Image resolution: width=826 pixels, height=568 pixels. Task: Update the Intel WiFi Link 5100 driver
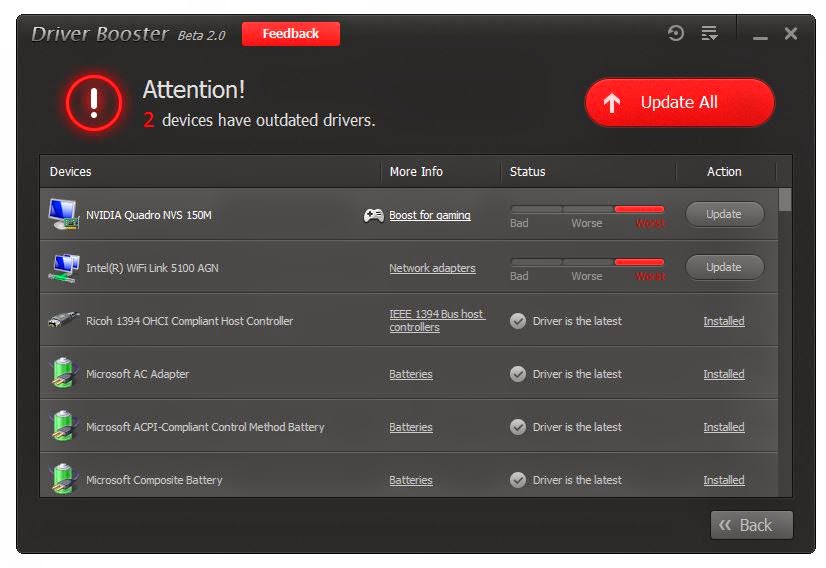(724, 267)
